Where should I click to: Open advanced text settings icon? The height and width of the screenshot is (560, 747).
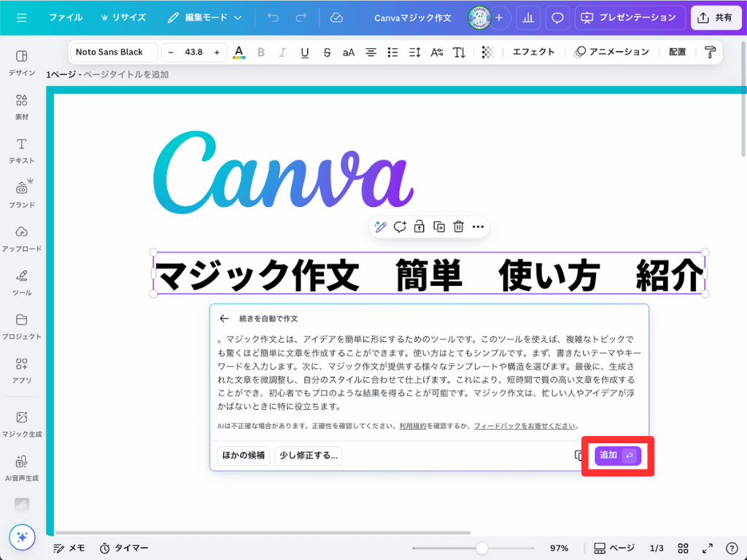[x=437, y=52]
